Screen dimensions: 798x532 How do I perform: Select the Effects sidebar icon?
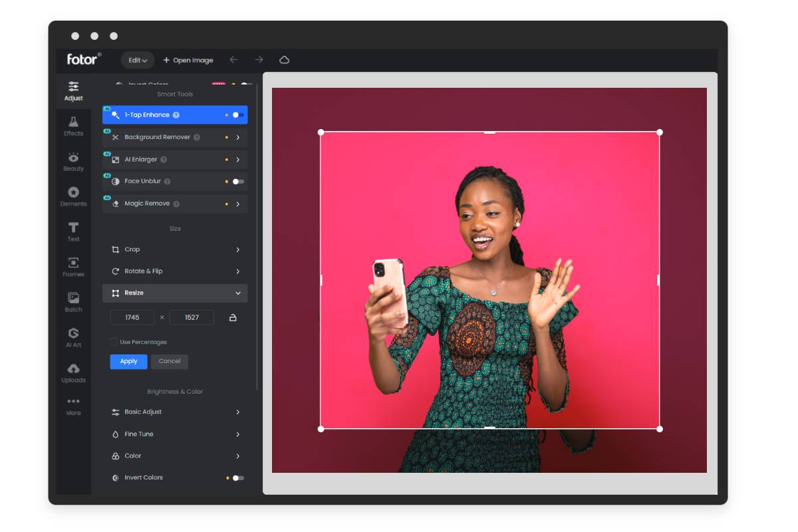[x=73, y=126]
